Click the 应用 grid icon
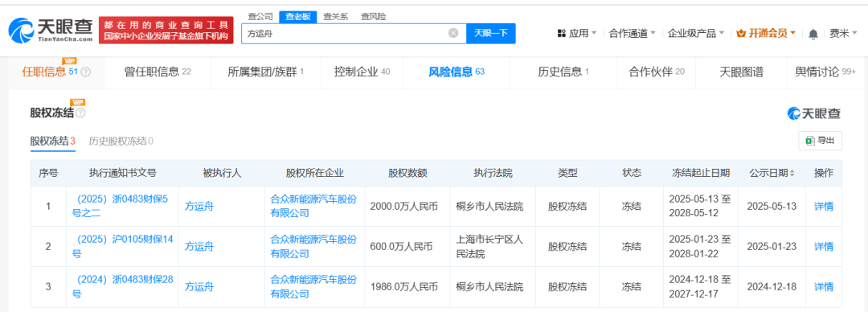The width and height of the screenshot is (868, 312). point(561,34)
